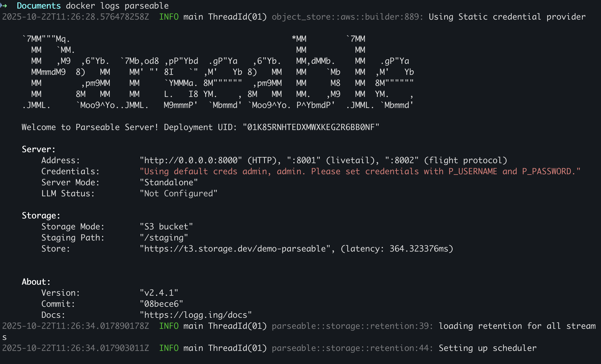601x364 pixels.
Task: Select the commit hash 08bece6
Action: pos(161,304)
